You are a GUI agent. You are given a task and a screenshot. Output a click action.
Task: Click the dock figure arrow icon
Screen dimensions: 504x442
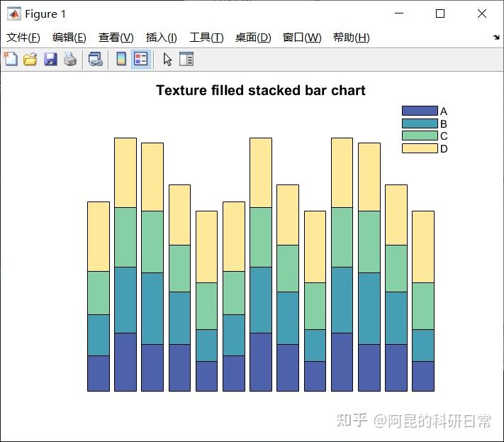click(496, 38)
